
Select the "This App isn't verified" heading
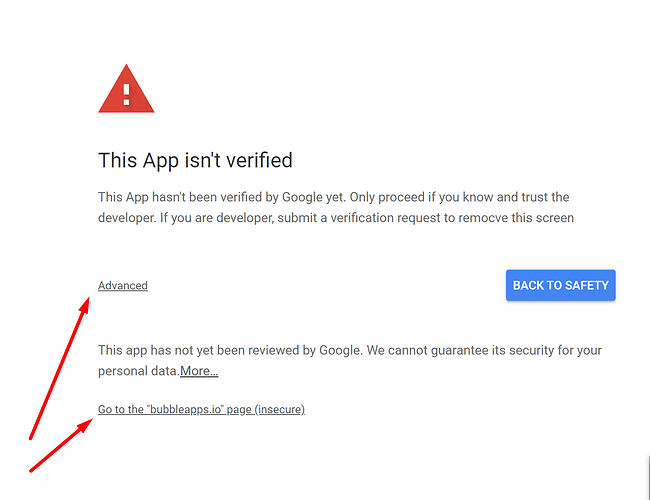click(195, 160)
